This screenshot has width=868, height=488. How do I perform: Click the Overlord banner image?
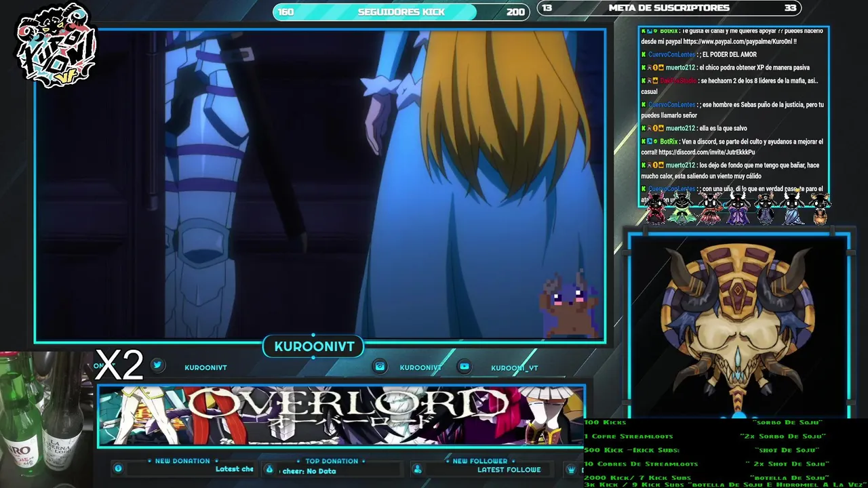click(x=341, y=415)
